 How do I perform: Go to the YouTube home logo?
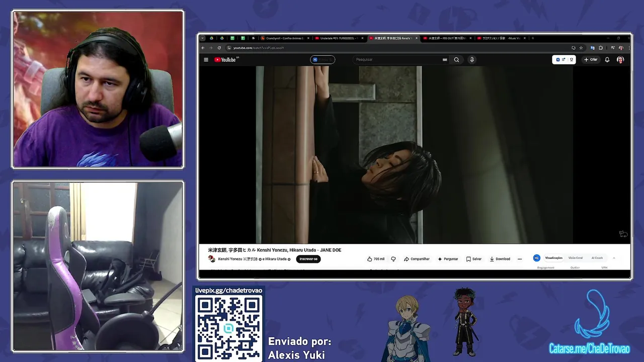225,59
